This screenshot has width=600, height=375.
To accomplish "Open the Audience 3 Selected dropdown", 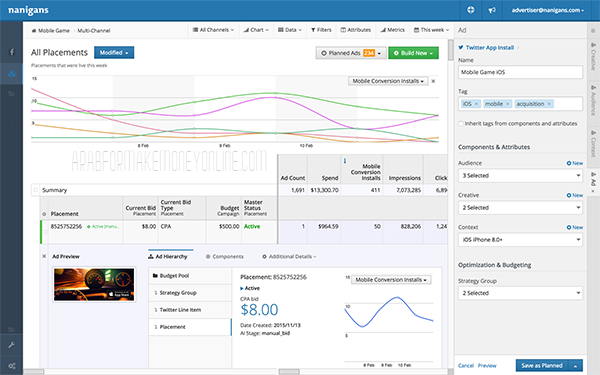I will pyautogui.click(x=520, y=176).
